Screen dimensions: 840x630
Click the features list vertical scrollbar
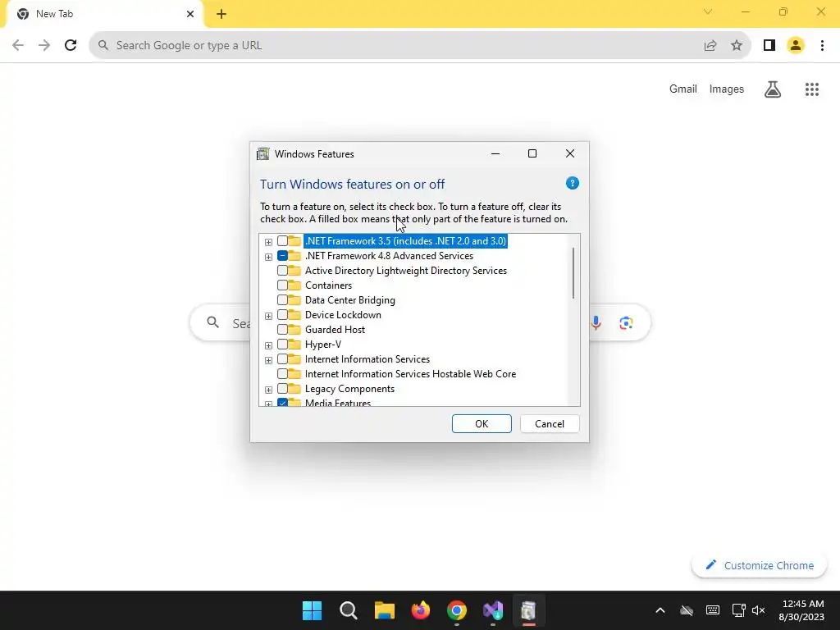click(573, 273)
